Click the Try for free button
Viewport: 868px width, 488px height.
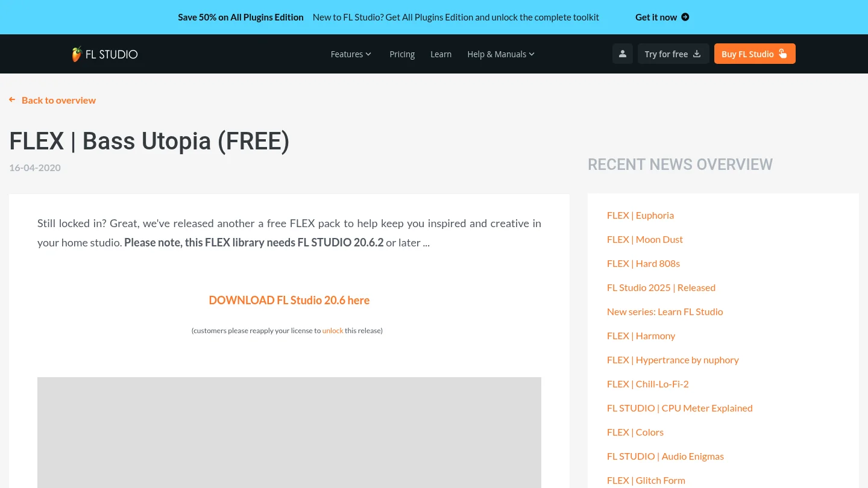pyautogui.click(x=673, y=54)
